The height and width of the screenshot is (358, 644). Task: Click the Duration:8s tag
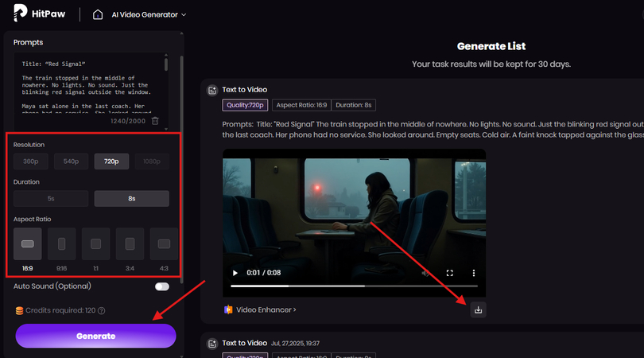(354, 105)
